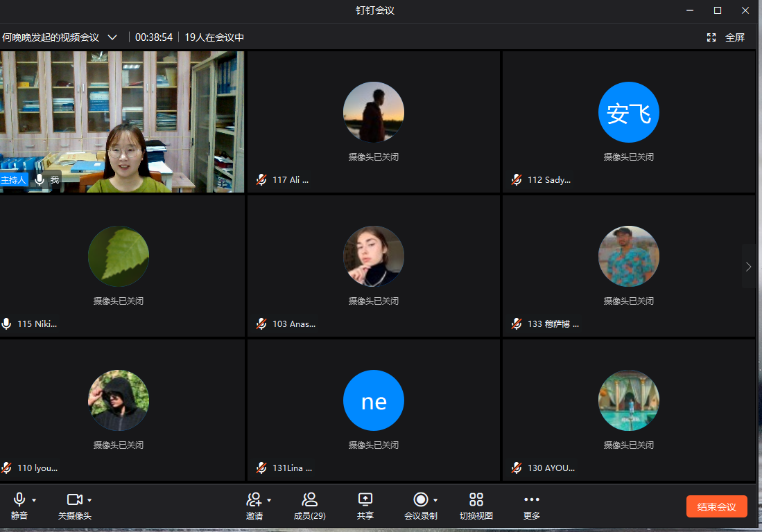762x532 pixels.
Task: Click the 静音 microphone icon
Action: (x=19, y=499)
